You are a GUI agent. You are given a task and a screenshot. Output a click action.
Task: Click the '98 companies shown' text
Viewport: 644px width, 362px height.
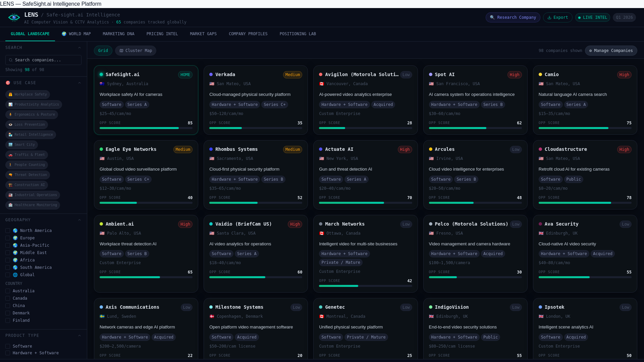(560, 51)
